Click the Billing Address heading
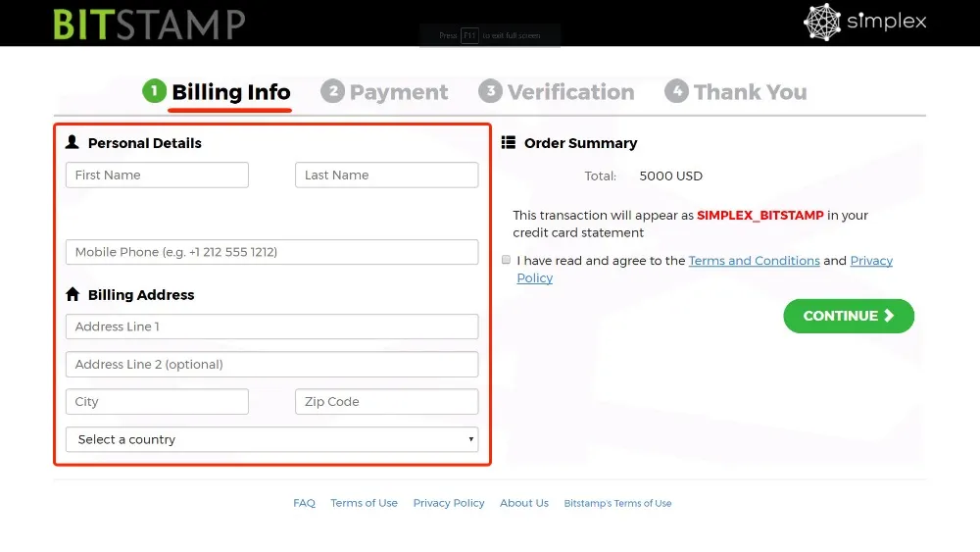 (141, 295)
